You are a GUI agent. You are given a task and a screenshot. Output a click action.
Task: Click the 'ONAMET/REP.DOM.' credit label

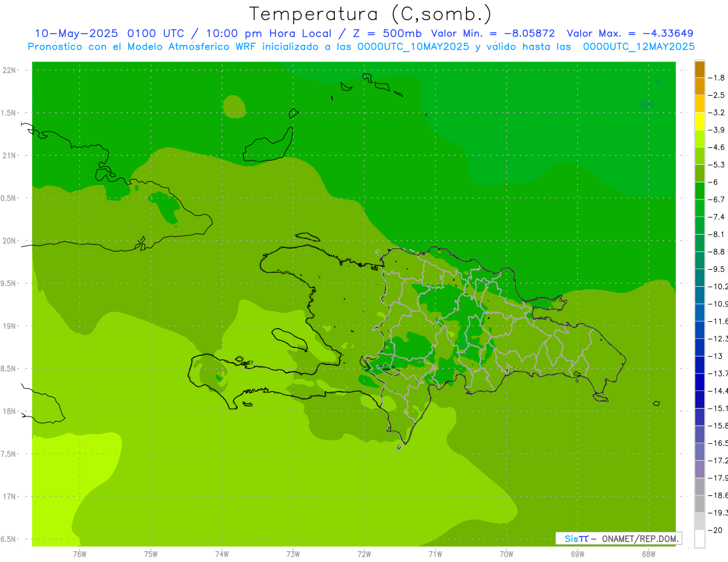pyautogui.click(x=639, y=538)
